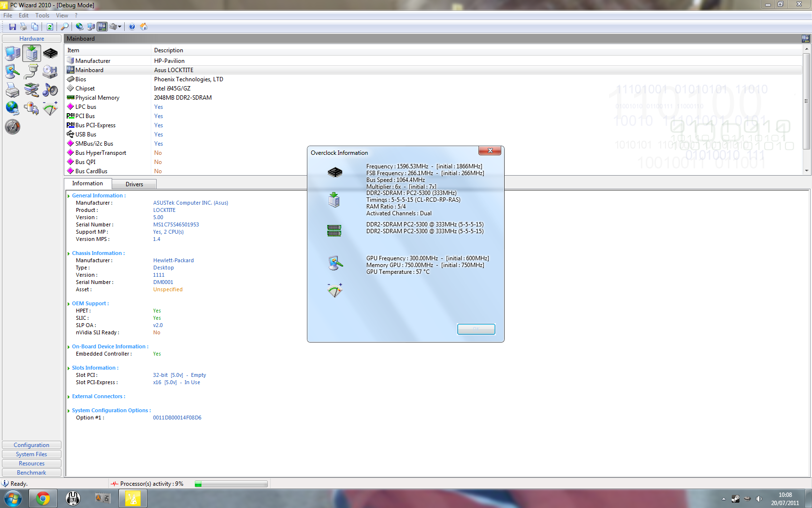
Task: Open System Summary computer icon in Hardware panel
Action: coord(13,53)
